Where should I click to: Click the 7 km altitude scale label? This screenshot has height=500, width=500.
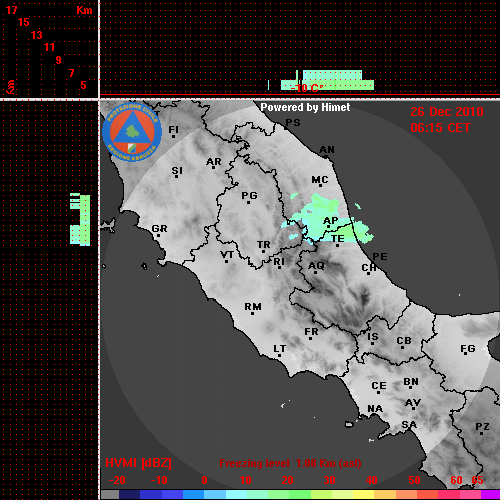[71, 73]
